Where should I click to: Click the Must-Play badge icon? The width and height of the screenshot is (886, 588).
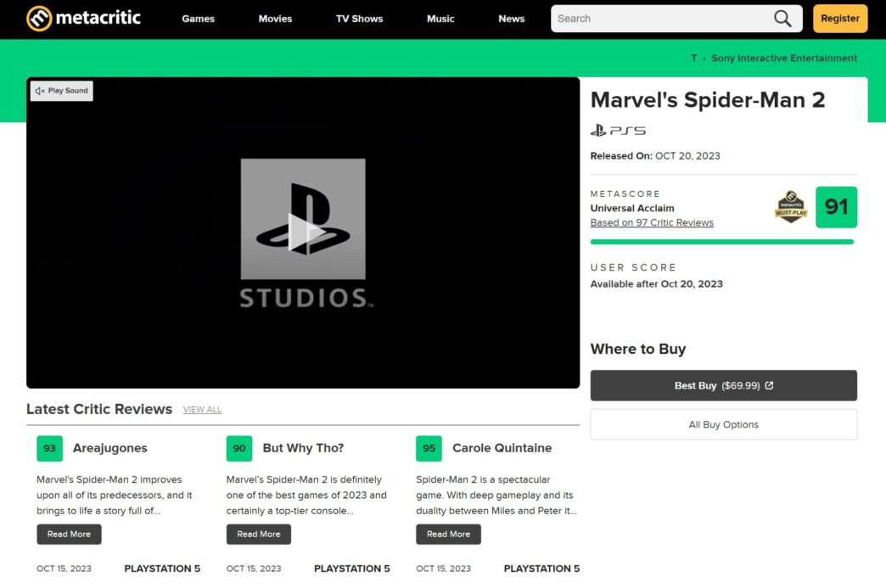tap(791, 207)
